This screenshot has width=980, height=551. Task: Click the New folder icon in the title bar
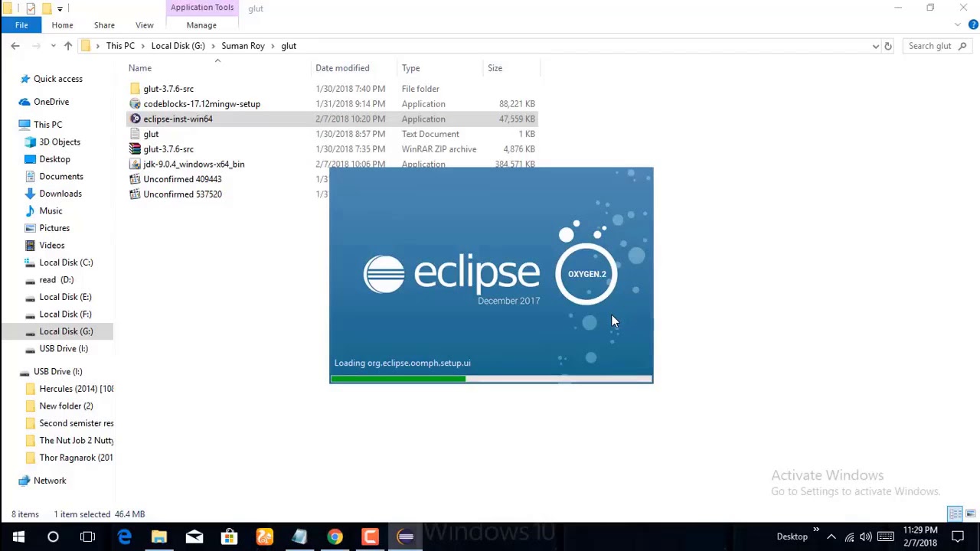46,8
